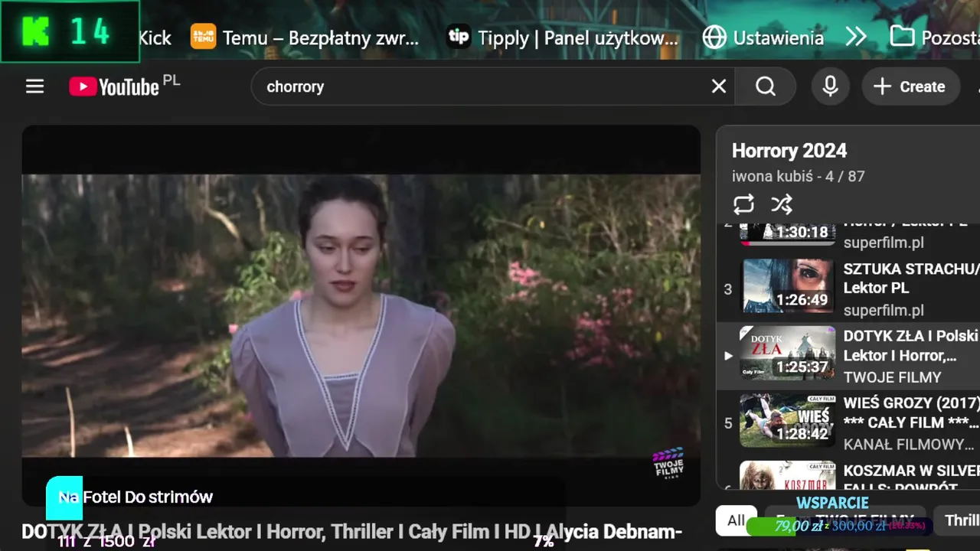980x551 pixels.
Task: Toggle loop for the Horrory 2024 playlist
Action: [x=743, y=204]
